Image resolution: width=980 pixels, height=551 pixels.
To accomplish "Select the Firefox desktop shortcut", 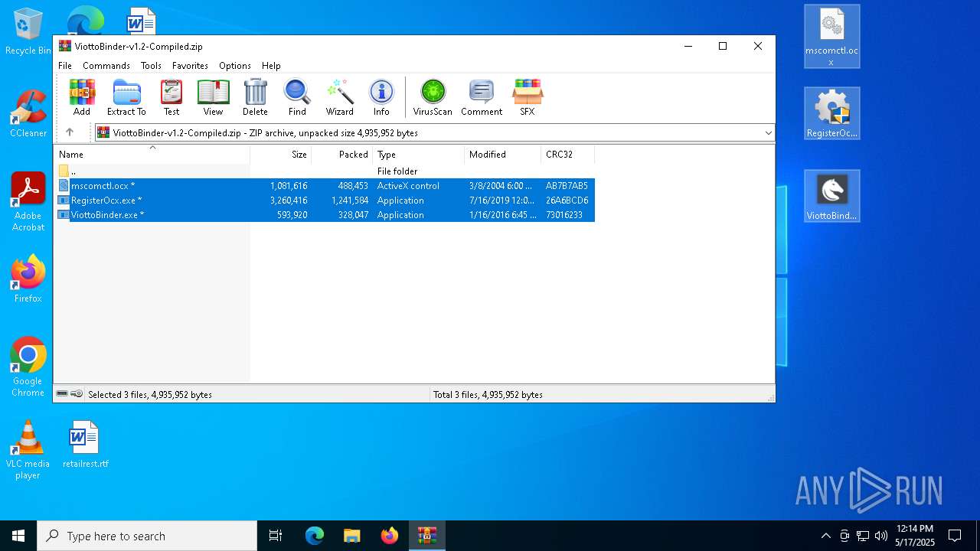I will (x=28, y=279).
